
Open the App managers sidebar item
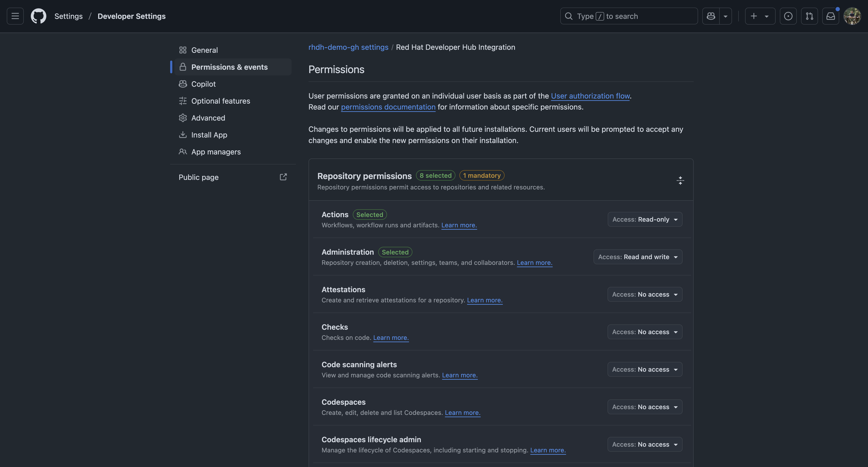click(x=216, y=152)
